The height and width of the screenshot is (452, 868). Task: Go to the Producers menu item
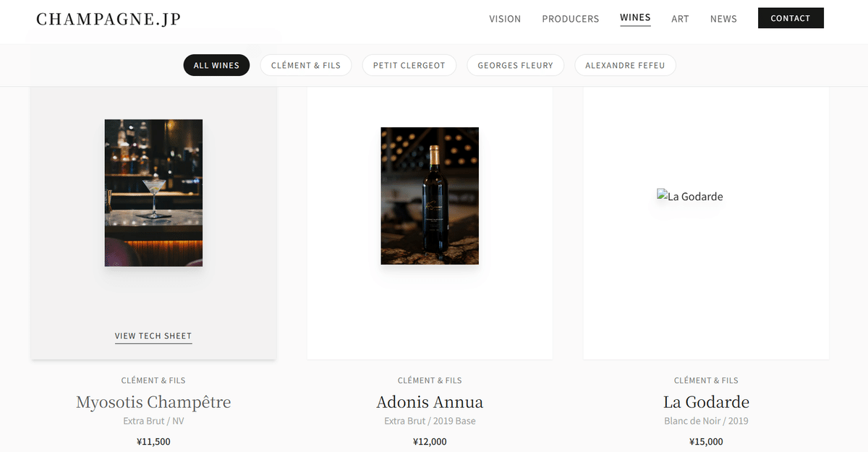[x=571, y=19]
